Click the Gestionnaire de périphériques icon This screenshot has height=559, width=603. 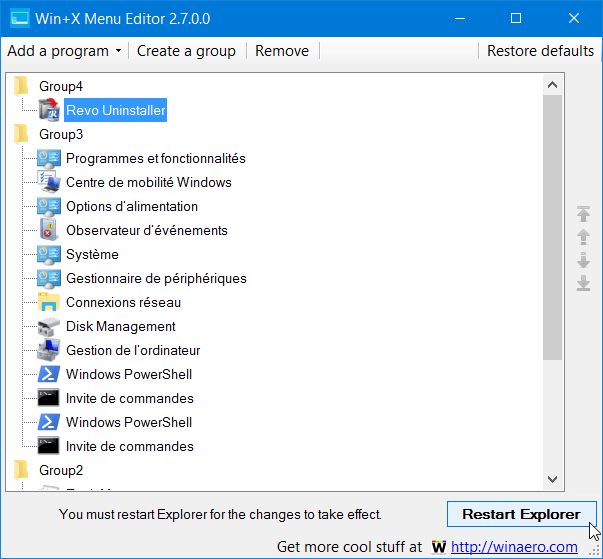49,278
